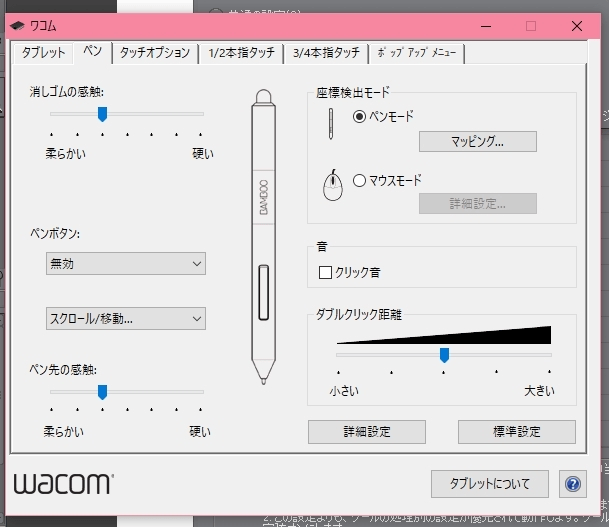Open タブレットについて info
The image size is (609, 527).
coord(490,484)
